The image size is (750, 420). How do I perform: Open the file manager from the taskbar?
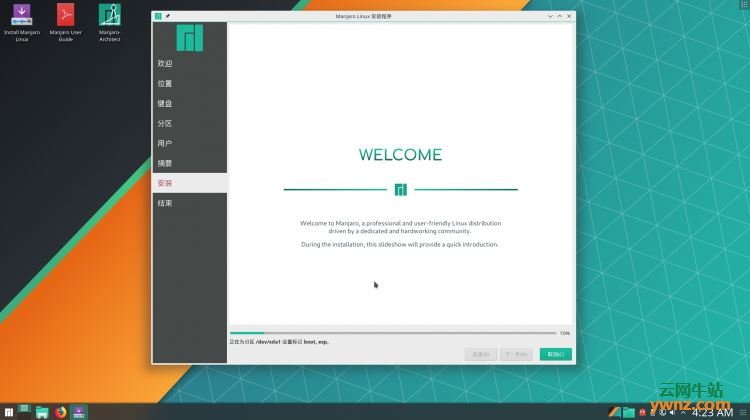pos(42,412)
